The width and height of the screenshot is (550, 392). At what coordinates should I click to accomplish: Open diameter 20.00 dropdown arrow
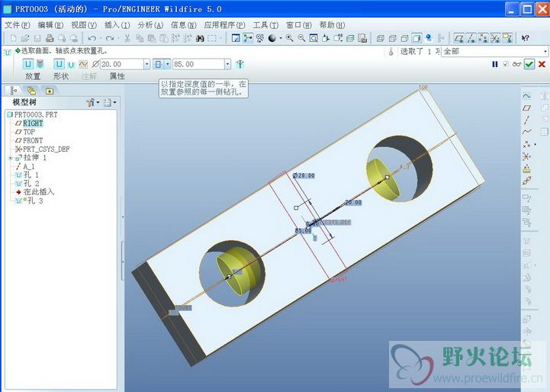tap(146, 64)
